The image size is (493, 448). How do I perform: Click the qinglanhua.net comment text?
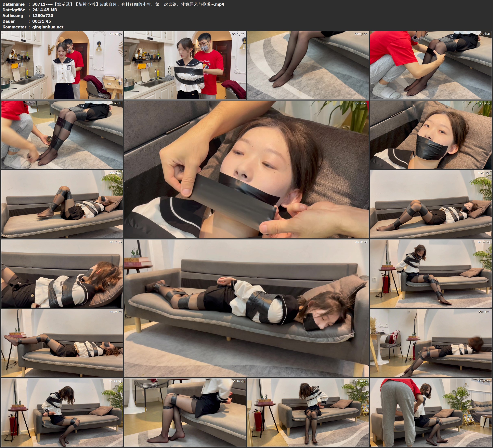[48, 27]
